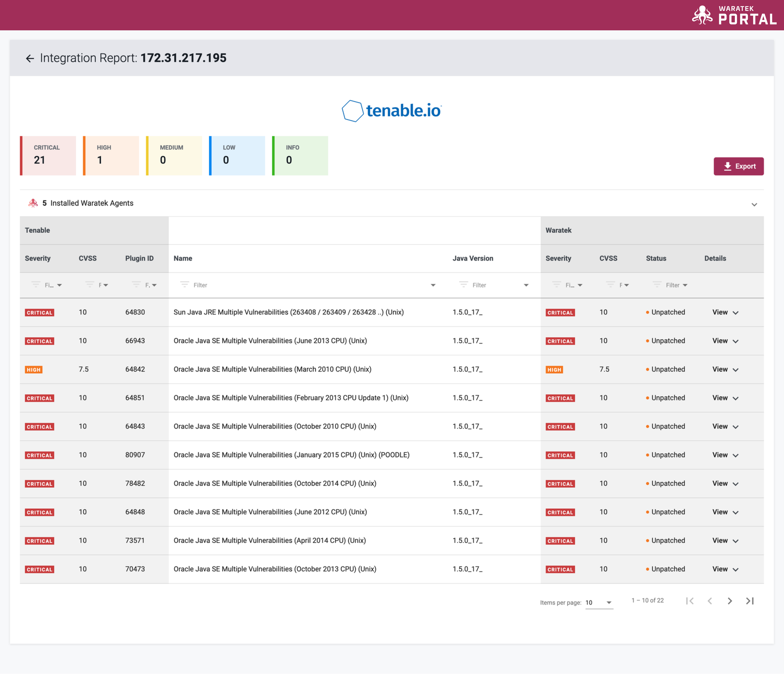Expand View details for plugin 66943
Screen dimensions: 784x674
725,341
